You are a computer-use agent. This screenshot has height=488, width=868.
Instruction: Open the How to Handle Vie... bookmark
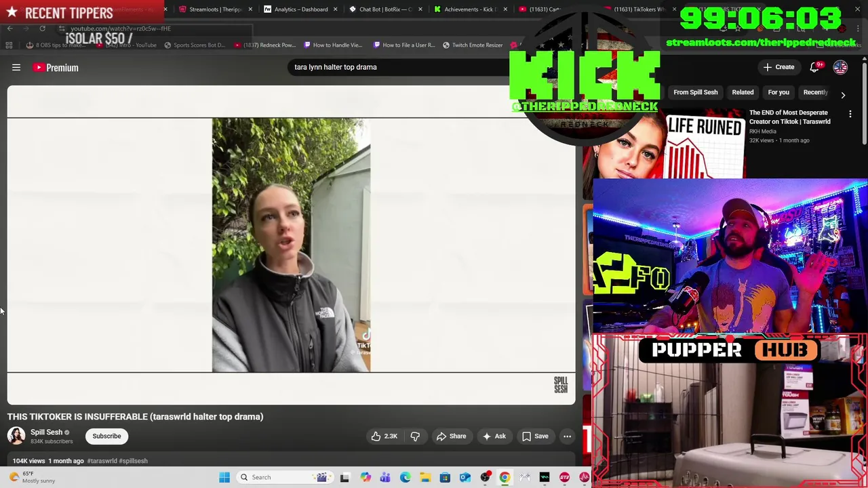coord(332,45)
